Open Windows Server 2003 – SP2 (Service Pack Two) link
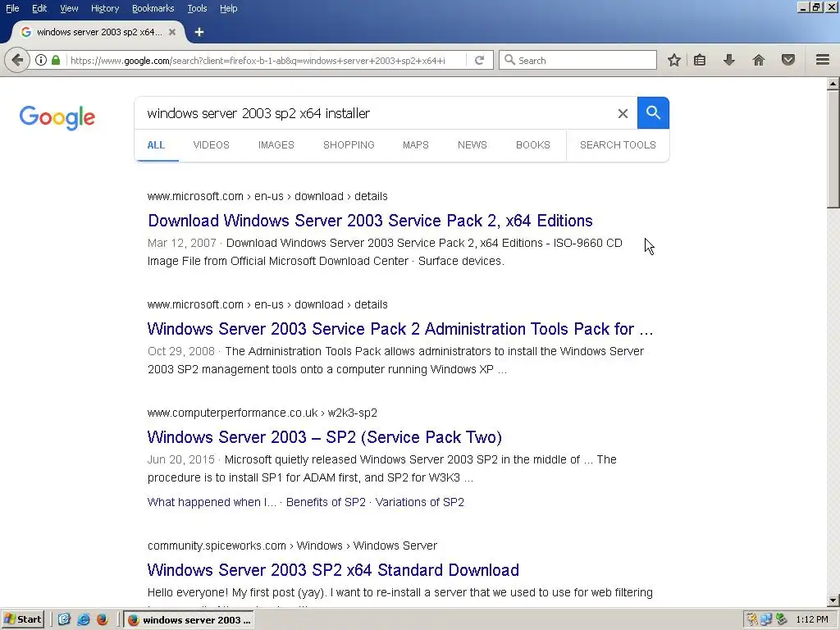 click(325, 437)
